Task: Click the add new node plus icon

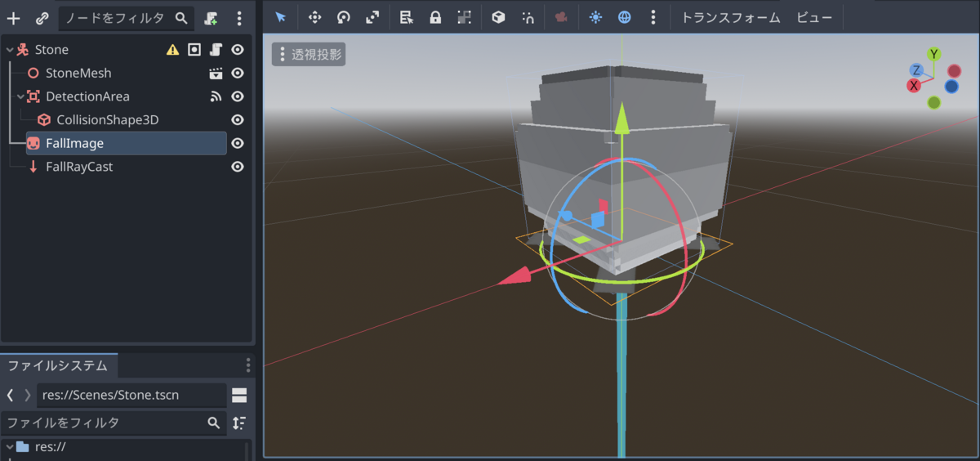Action: [13, 18]
